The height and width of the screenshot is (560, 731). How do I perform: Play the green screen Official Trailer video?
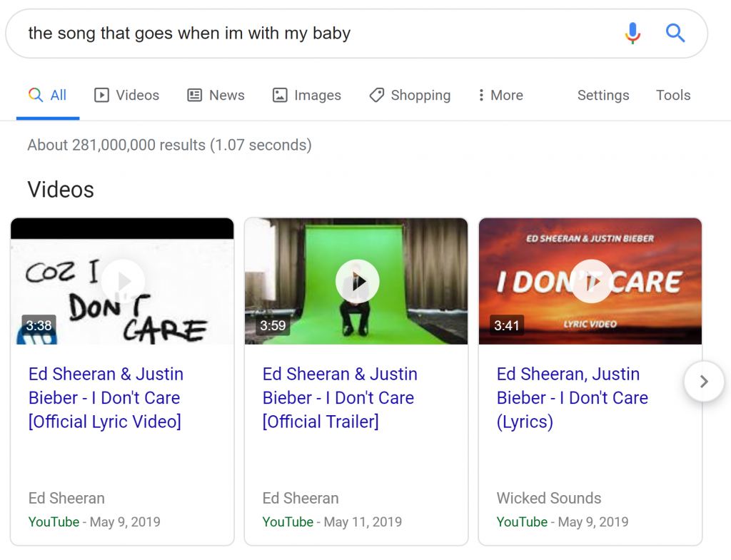click(x=357, y=281)
